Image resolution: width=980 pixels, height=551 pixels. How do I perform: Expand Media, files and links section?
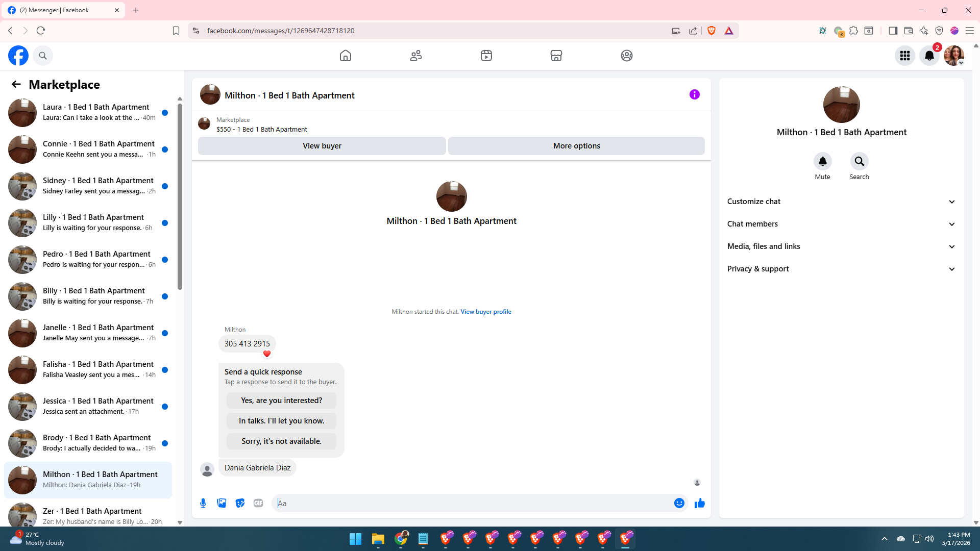click(841, 246)
